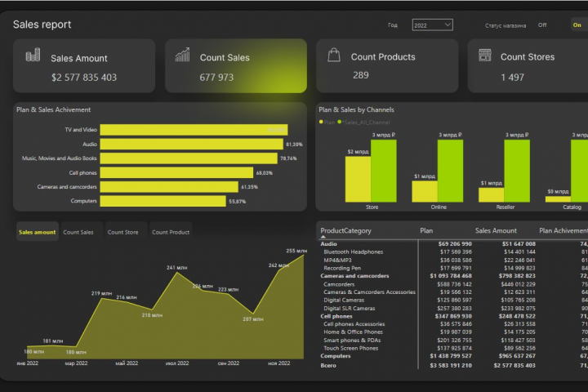Select the Cell phones achievement bar

[x=176, y=172]
